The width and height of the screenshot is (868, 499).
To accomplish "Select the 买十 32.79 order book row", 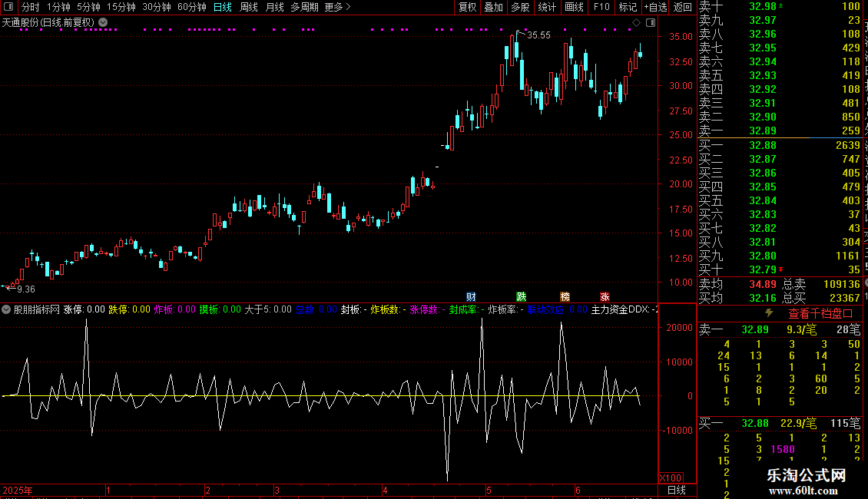I will (780, 269).
